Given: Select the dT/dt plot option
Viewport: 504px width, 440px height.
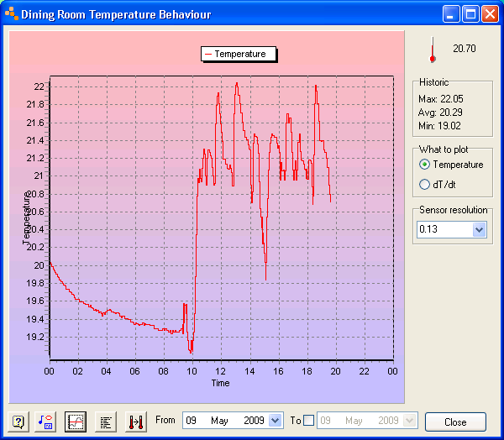Looking at the screenshot, I should point(424,184).
